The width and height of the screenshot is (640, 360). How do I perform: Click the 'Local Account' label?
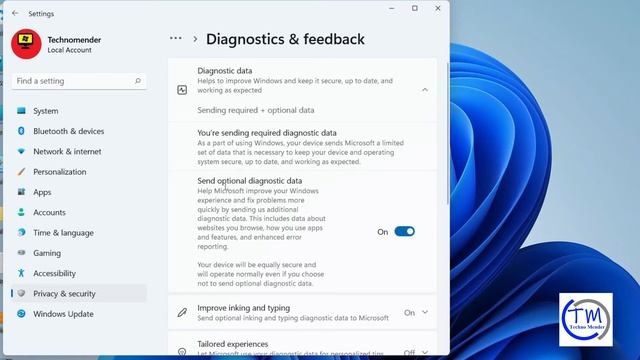(69, 50)
